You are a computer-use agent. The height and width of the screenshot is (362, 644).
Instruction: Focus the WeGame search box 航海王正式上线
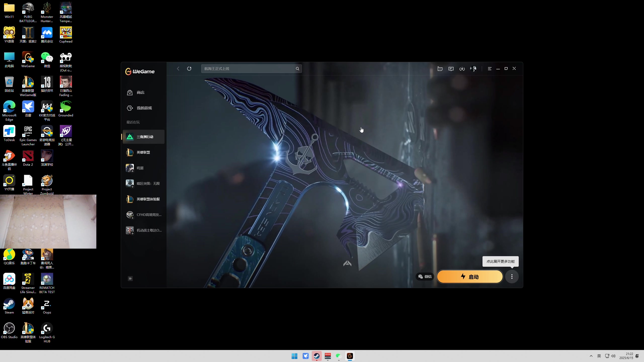[251, 69]
